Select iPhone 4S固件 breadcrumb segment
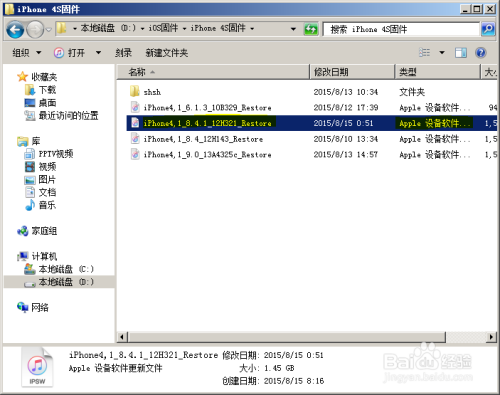Image resolution: width=500 pixels, height=395 pixels. 218,28
